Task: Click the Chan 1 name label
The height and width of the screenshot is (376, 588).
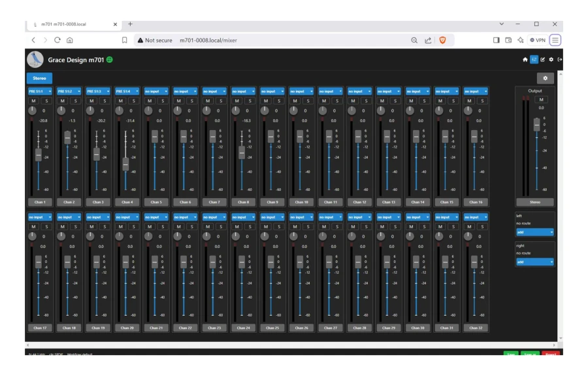Action: [x=40, y=202]
